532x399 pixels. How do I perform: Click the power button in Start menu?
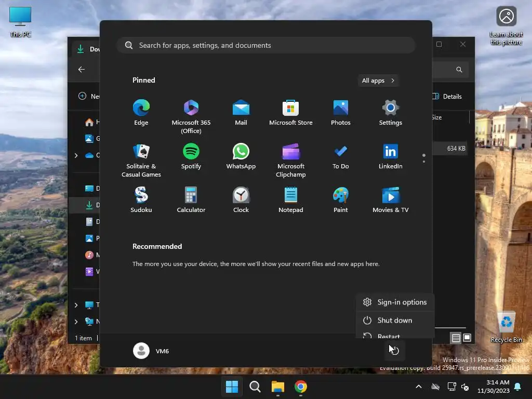coord(394,351)
